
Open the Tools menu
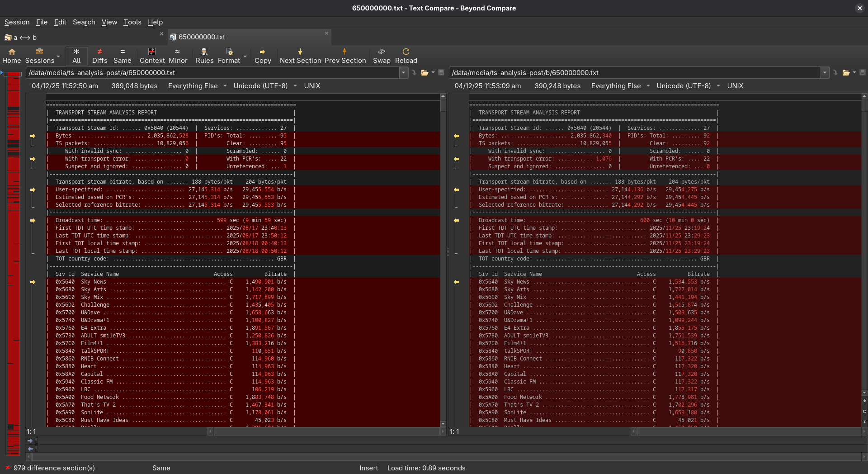(132, 22)
